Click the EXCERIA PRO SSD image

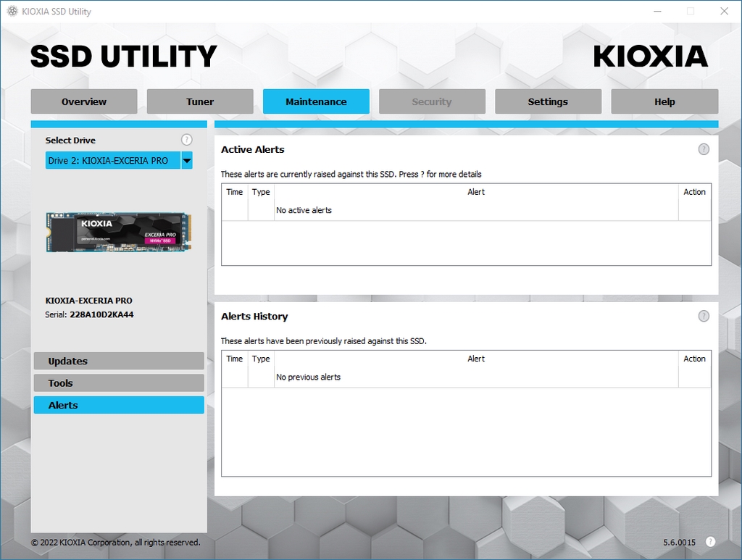pyautogui.click(x=119, y=232)
